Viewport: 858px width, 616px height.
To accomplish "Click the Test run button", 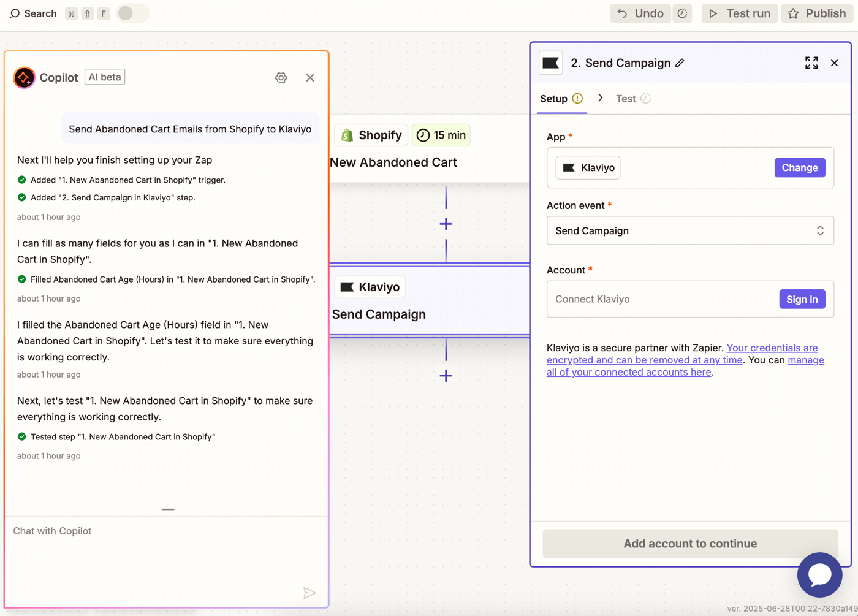I will 739,13.
